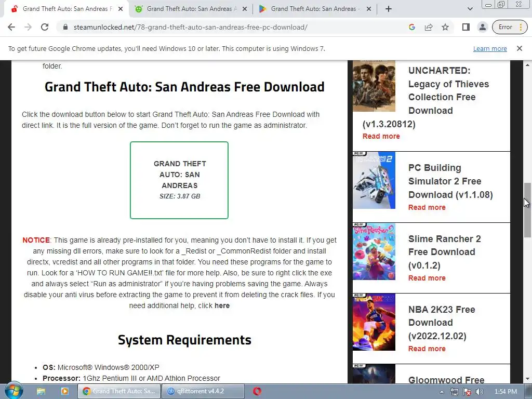This screenshot has width=532, height=399.
Task: Open Google search icon in address bar
Action: (412, 27)
